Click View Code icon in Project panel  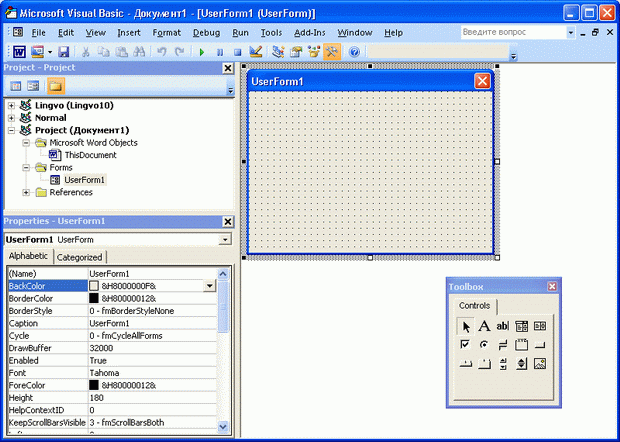[x=16, y=86]
